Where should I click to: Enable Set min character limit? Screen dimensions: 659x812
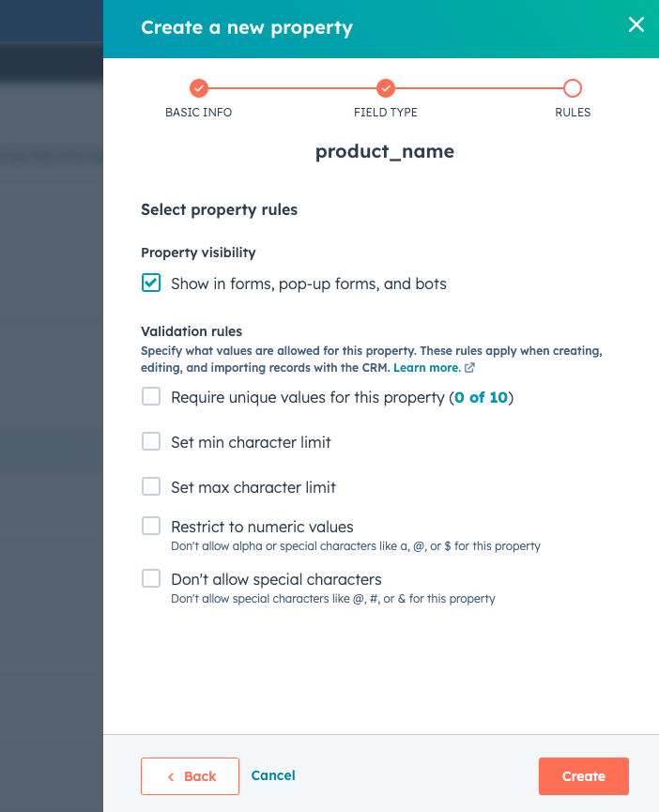click(151, 441)
